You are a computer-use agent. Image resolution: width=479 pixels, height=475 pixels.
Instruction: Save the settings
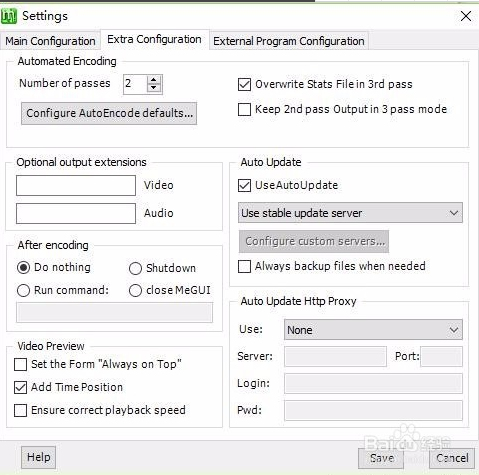(x=381, y=458)
